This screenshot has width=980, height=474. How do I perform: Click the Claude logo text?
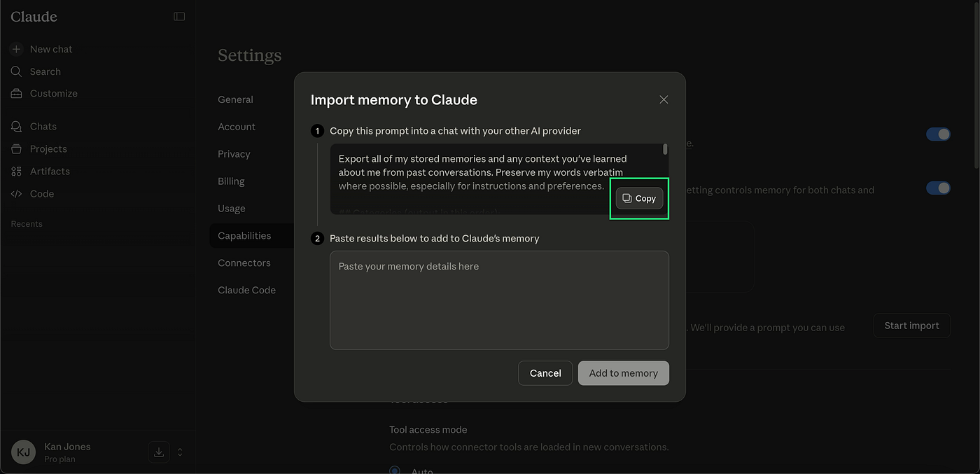coord(34,17)
